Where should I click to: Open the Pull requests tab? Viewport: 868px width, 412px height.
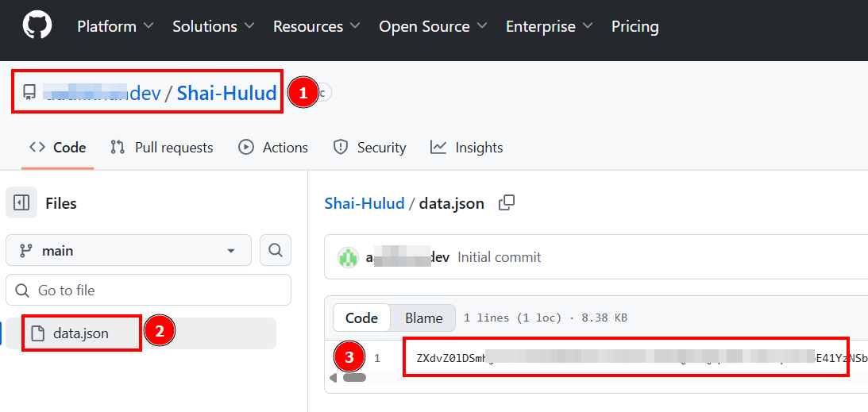pos(162,148)
